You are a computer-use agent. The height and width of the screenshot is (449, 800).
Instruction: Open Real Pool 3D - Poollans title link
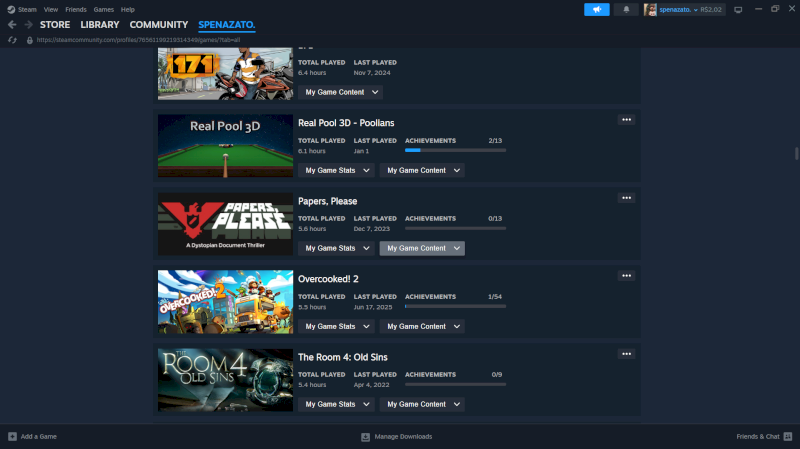346,123
